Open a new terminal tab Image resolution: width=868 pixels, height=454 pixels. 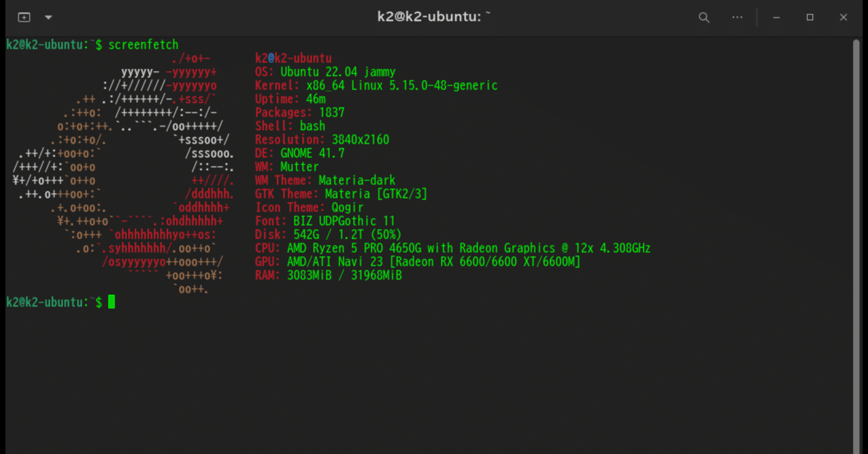point(24,17)
